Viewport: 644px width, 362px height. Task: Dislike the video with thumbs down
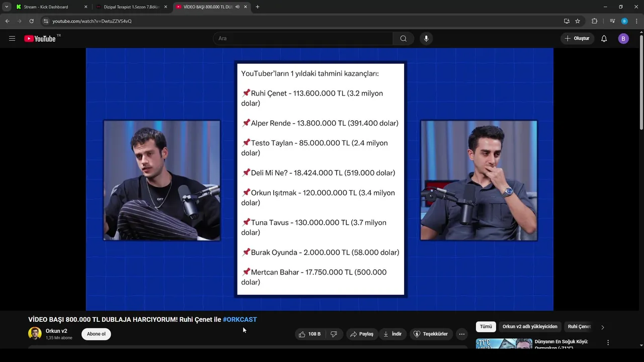coord(334,334)
